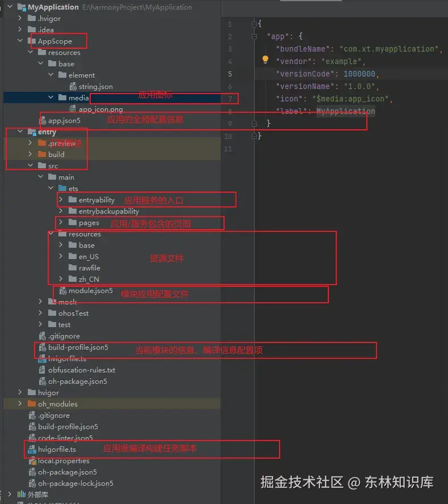This screenshot has width=448, height=504.
Task: Click the MyApplication label value on line 8
Action: [x=346, y=111]
